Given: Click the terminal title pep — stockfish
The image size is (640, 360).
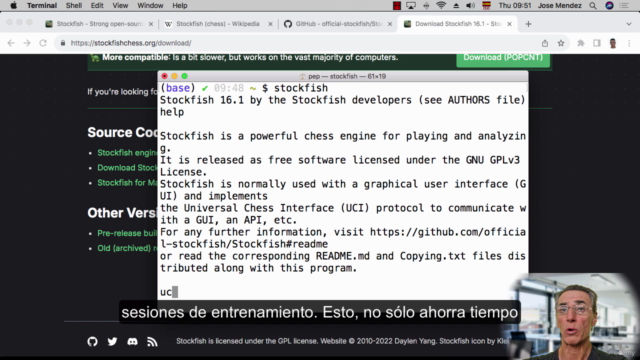Looking at the screenshot, I should [x=342, y=76].
